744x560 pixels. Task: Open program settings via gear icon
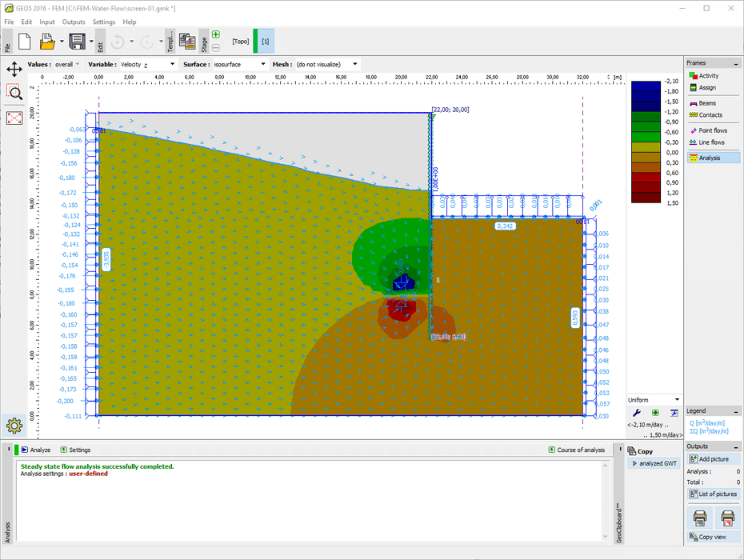(x=13, y=426)
